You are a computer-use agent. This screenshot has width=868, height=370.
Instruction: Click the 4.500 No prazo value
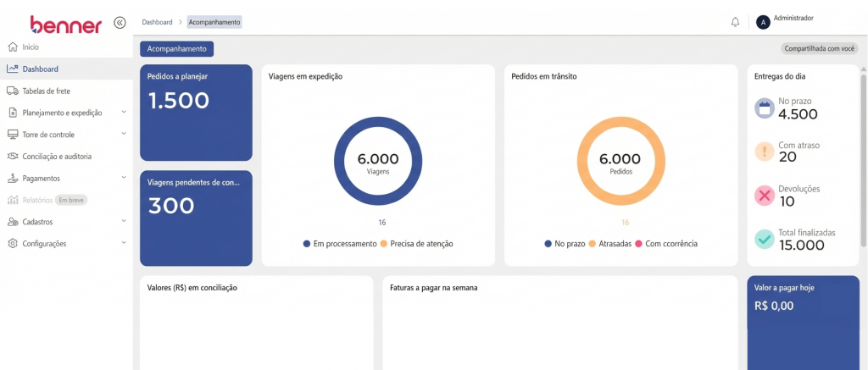click(x=798, y=114)
